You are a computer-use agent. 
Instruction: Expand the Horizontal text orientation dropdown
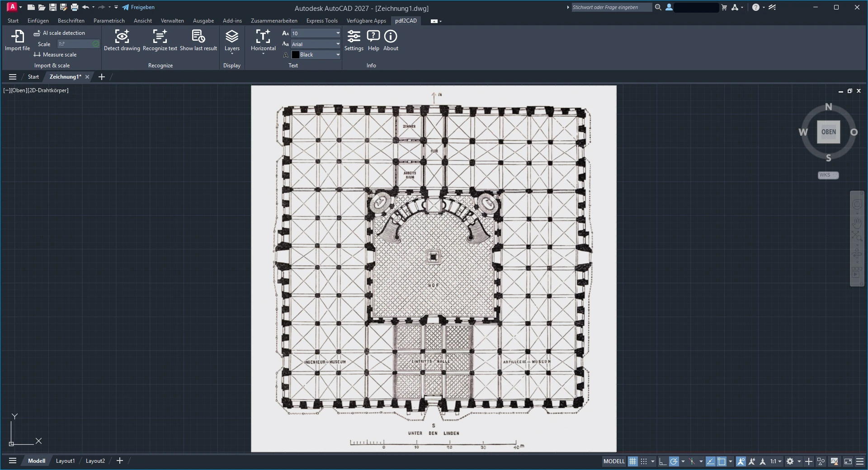coord(263,54)
